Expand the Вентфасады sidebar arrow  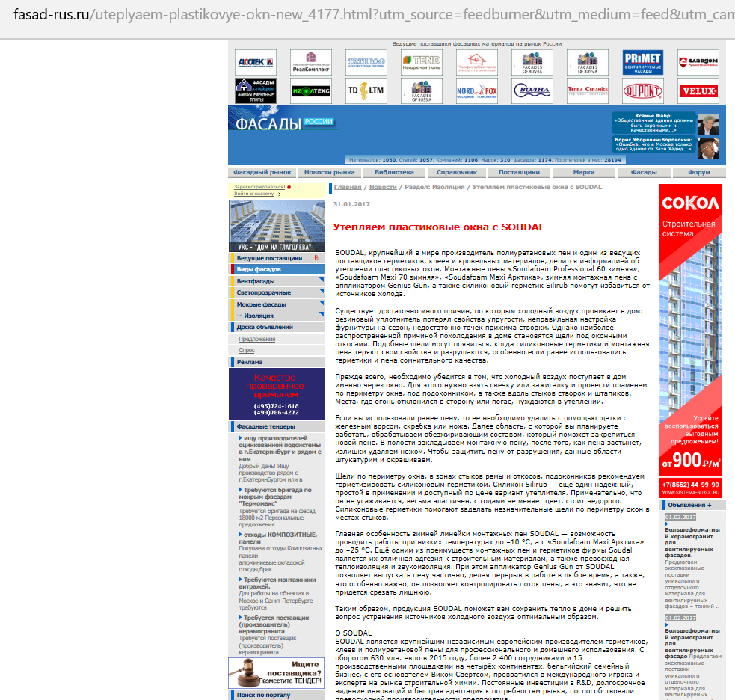click(x=322, y=280)
